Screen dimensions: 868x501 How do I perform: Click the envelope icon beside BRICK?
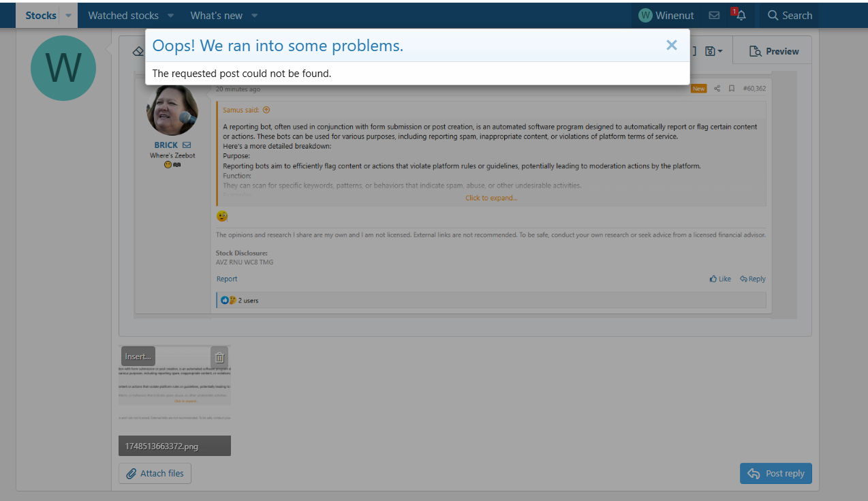(187, 145)
